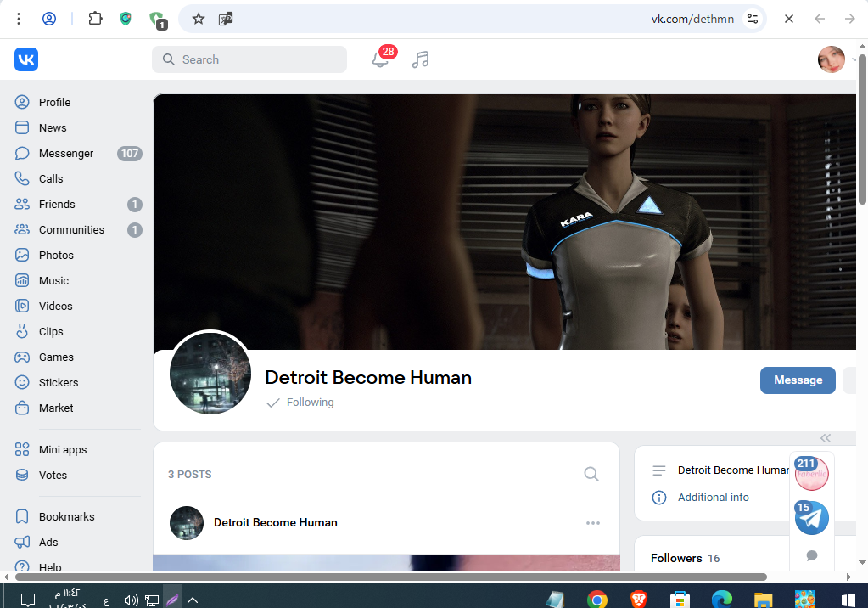This screenshot has width=868, height=608.
Task: Open the Faberlic chat bubble
Action: [x=811, y=473]
